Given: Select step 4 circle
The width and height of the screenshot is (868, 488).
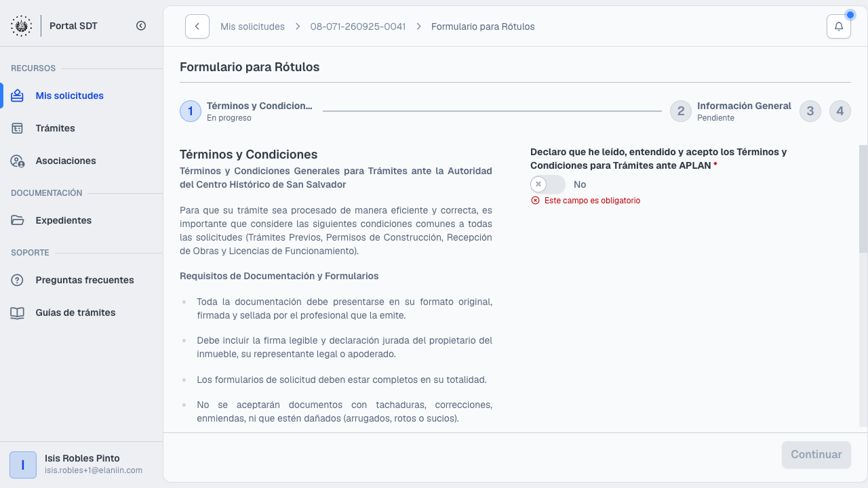Looking at the screenshot, I should coord(840,111).
